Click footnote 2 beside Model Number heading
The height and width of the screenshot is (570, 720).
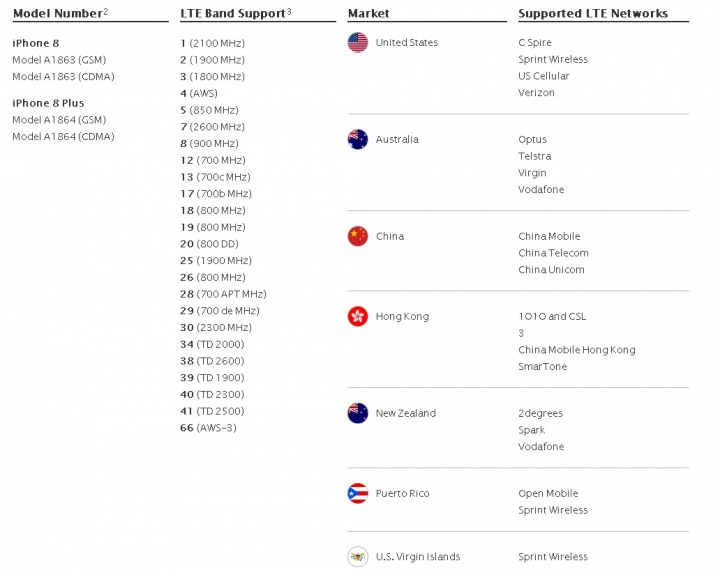[x=106, y=11]
